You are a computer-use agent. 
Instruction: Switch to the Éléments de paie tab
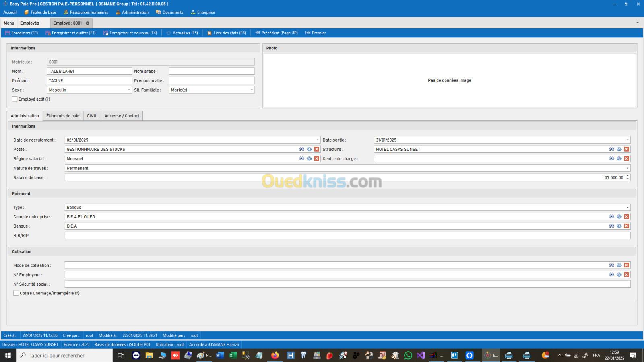coord(63,116)
